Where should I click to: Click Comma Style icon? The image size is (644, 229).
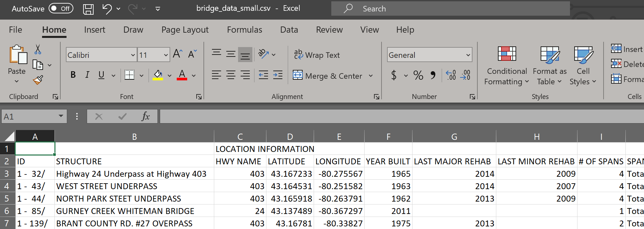click(x=433, y=75)
